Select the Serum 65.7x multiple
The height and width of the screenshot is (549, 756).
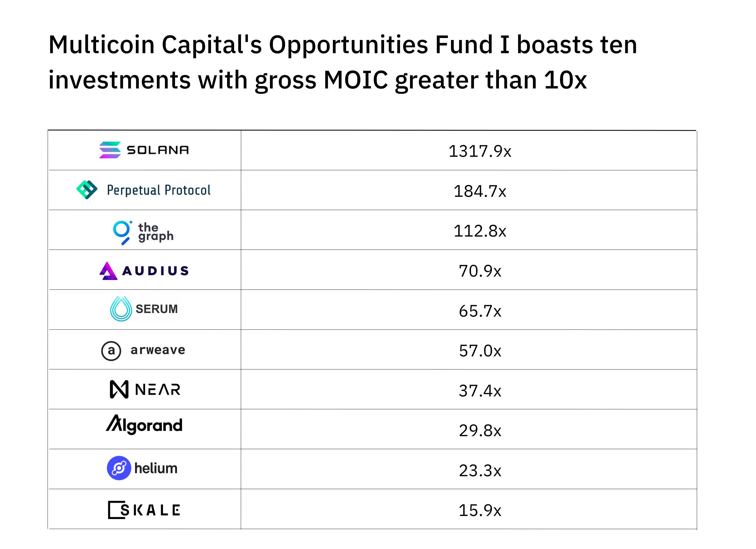[480, 311]
